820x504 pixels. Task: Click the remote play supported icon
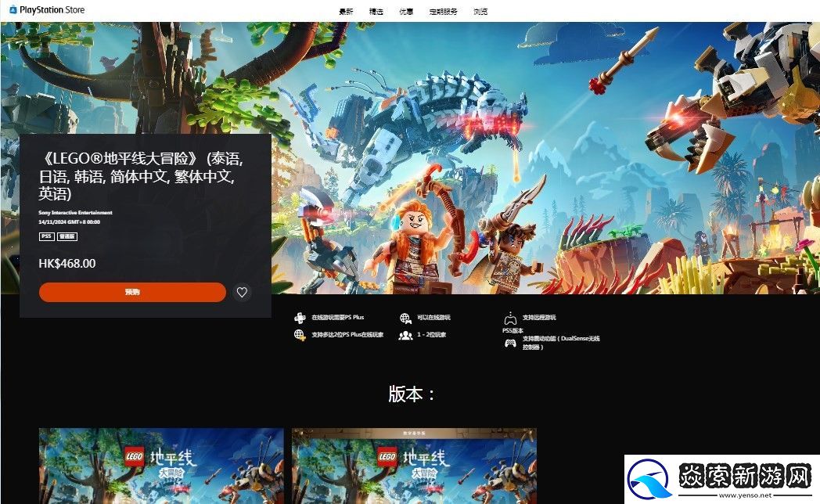[x=510, y=319]
